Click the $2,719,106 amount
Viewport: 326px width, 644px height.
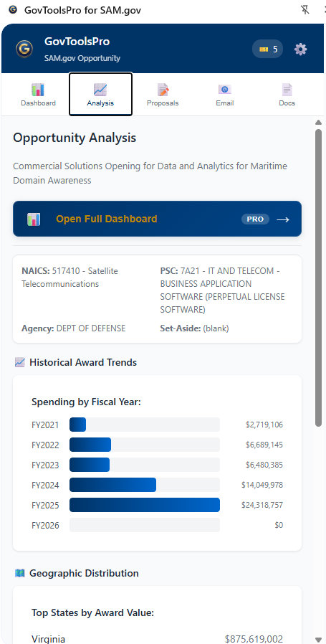[264, 425]
